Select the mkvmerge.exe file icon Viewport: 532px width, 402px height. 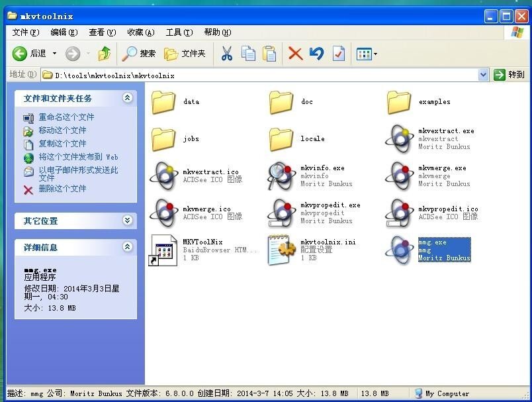pos(398,176)
